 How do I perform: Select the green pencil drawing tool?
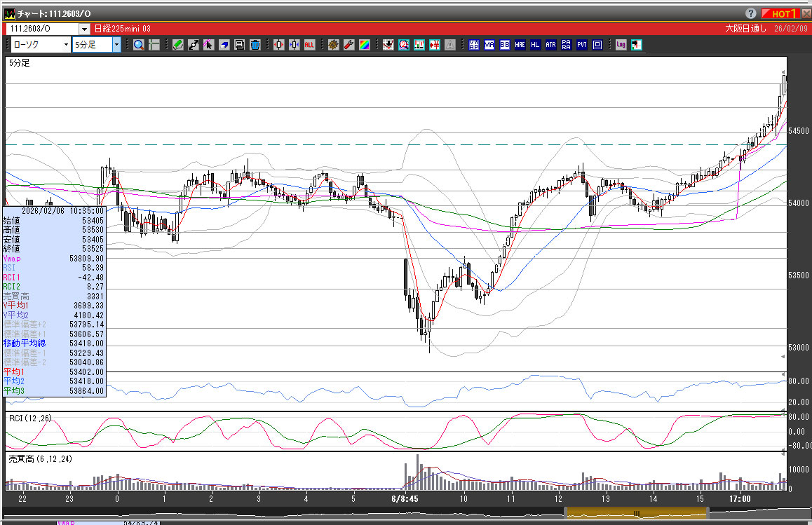pyautogui.click(x=177, y=45)
